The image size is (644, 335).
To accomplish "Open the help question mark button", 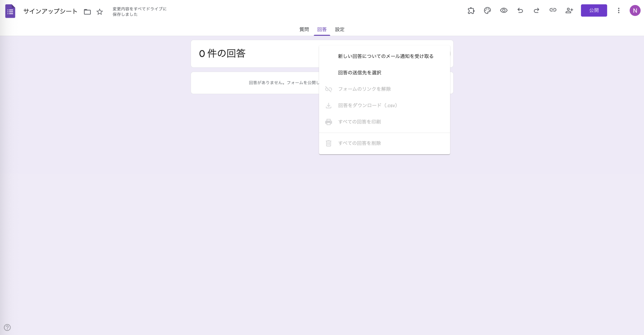I will 7,327.
